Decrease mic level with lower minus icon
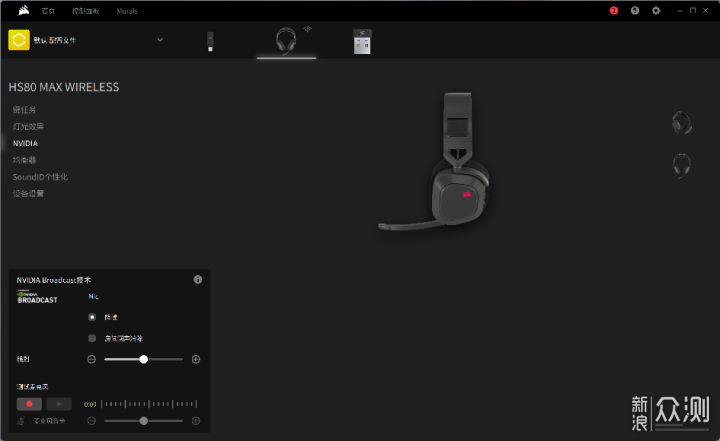720x441 pixels. coord(91,421)
